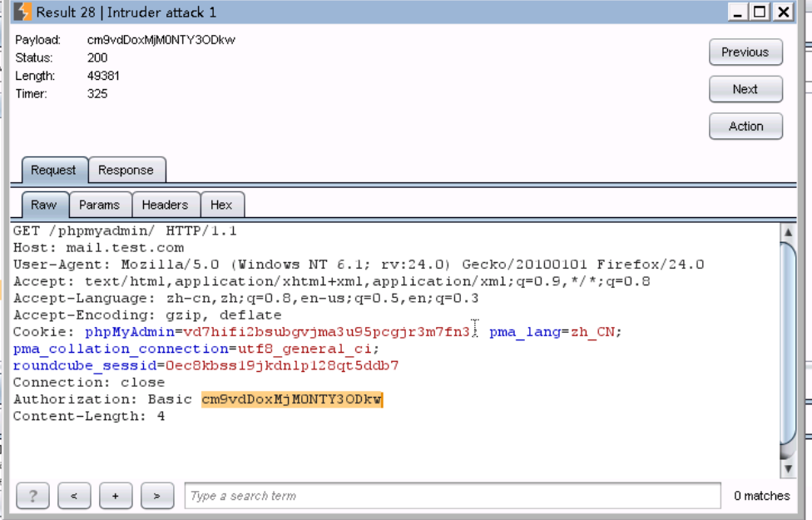
Task: Click the Length value 49381
Action: tap(103, 76)
